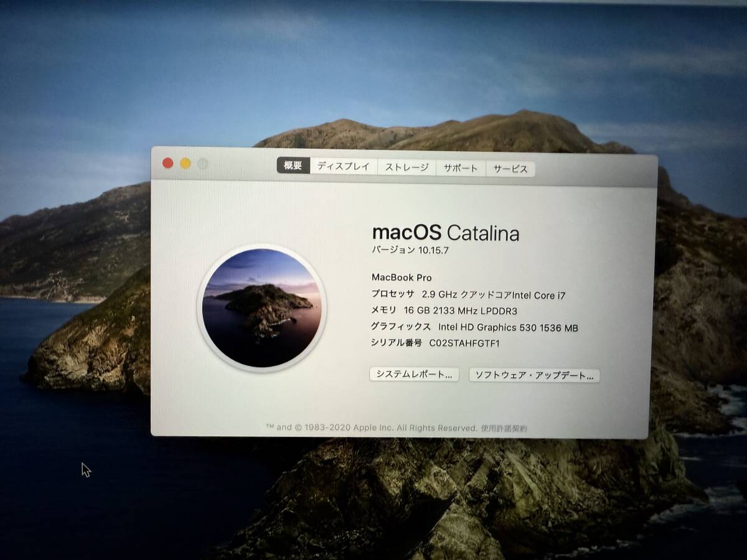Click memory value 16 GB 2133 MHz LPDDR3

pyautogui.click(x=461, y=310)
